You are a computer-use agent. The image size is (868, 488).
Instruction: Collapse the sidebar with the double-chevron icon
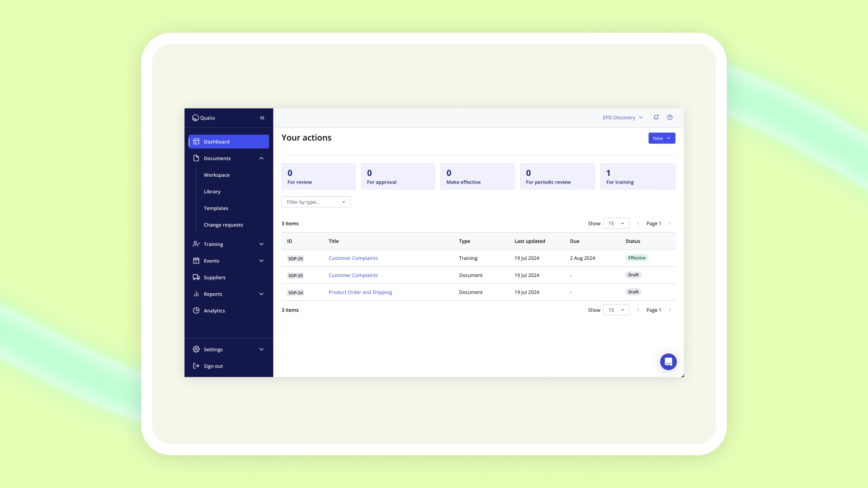pyautogui.click(x=262, y=118)
